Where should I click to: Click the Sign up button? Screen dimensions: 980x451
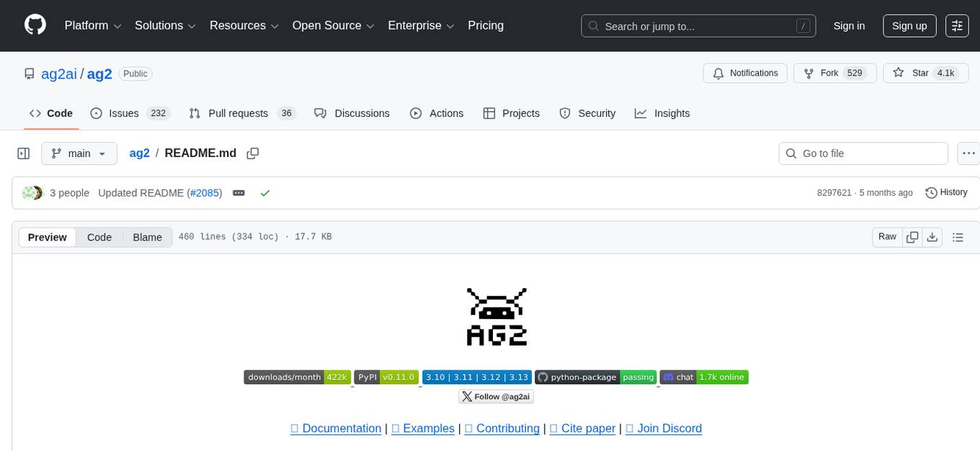pos(909,26)
